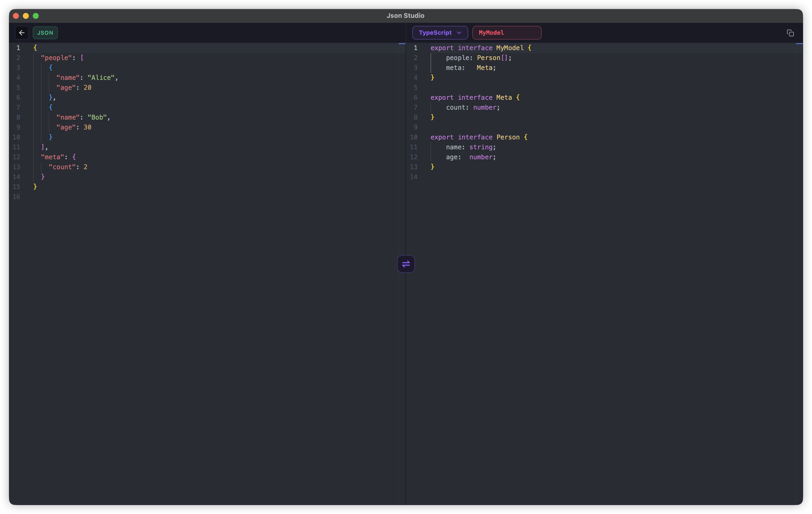The width and height of the screenshot is (812, 514).
Task: Click the closing brace on JSON line 15
Action: point(35,187)
